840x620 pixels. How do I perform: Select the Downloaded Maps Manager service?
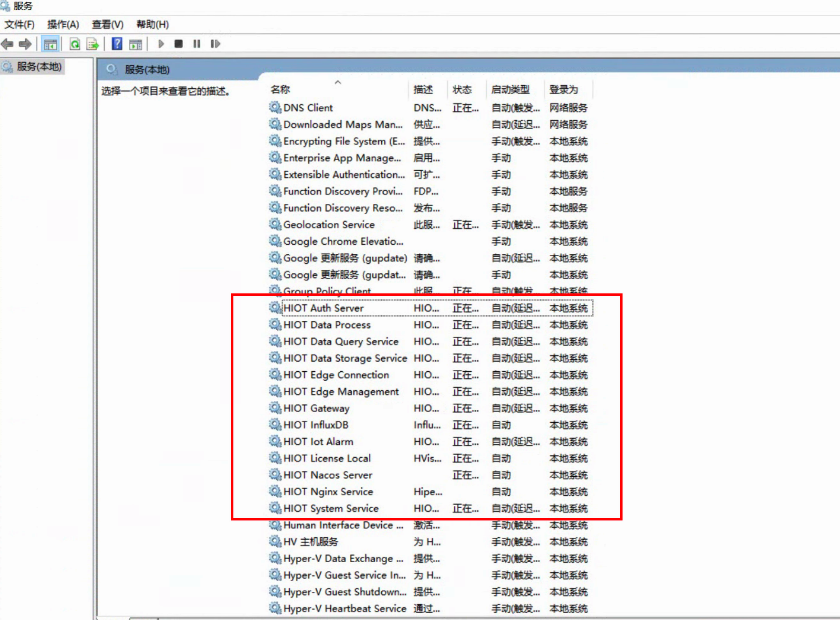point(430,124)
